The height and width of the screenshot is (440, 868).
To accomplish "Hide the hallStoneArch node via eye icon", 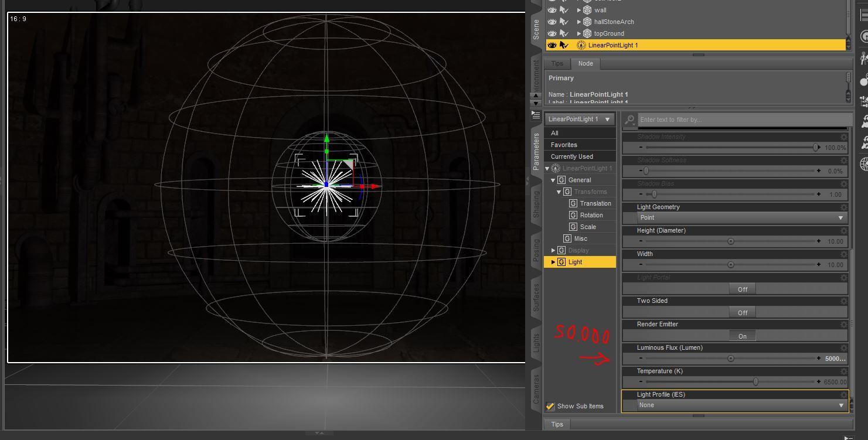I will (x=552, y=22).
